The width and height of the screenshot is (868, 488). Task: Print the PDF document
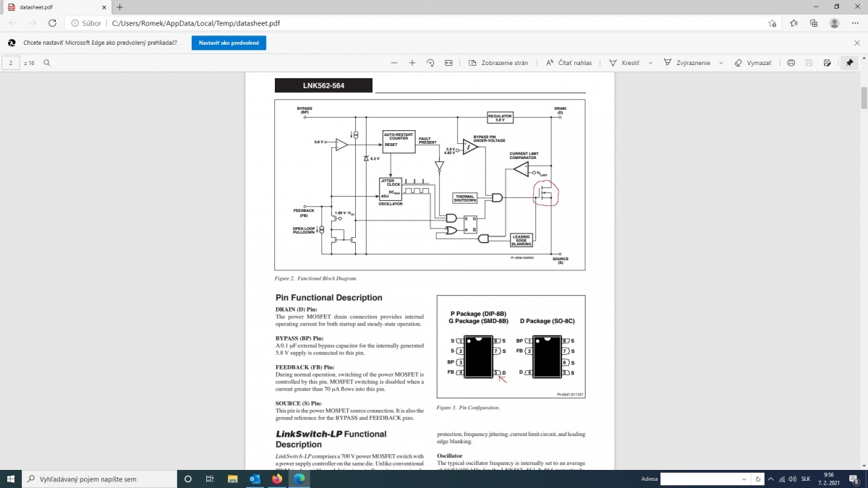coord(791,63)
